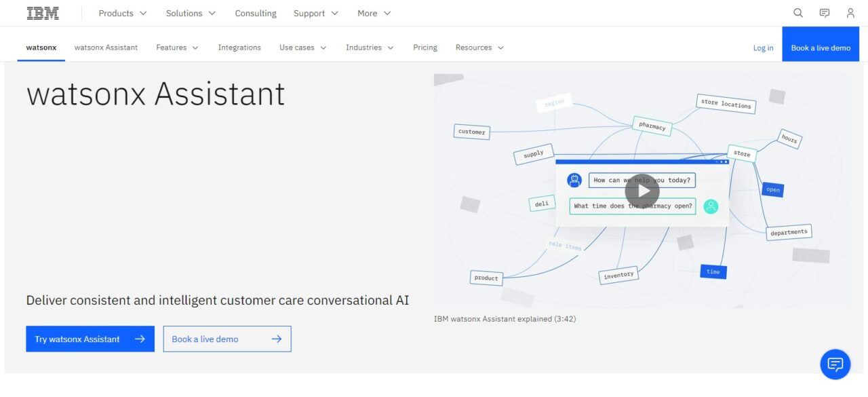Expand the Resources submenu
868x397 pixels.
point(479,48)
